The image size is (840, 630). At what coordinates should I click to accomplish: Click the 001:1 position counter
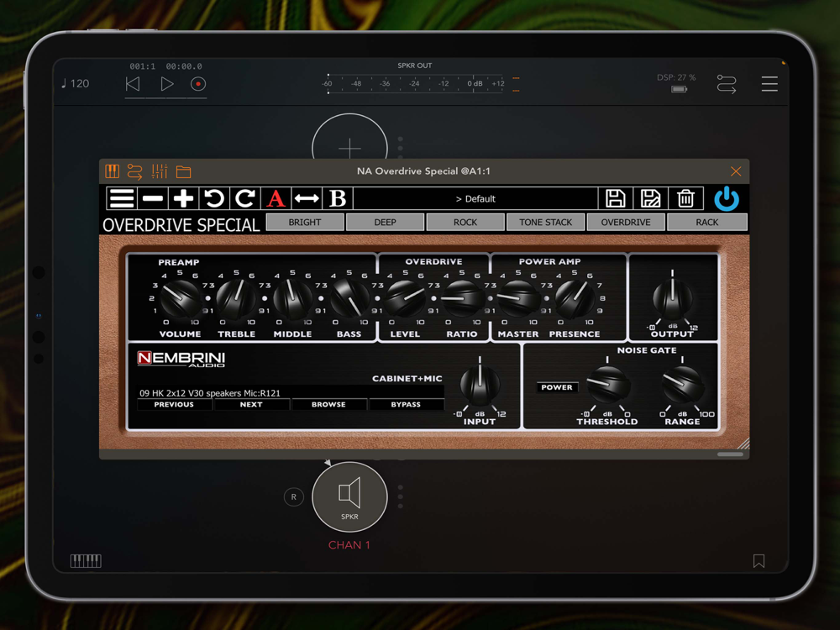(143, 66)
